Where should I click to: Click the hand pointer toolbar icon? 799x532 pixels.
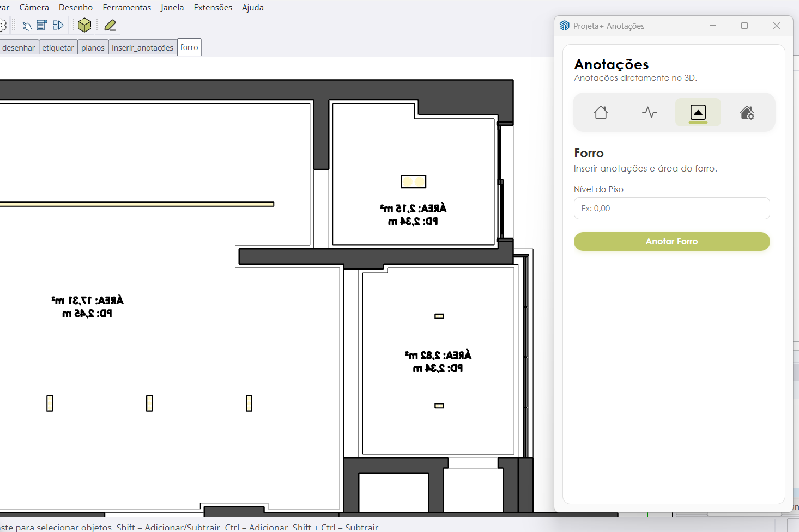click(26, 26)
